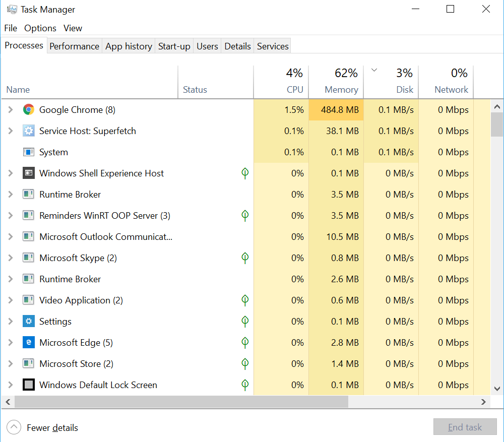Select the Microsoft Edge process icon
Image resolution: width=504 pixels, height=442 pixels.
coord(28,342)
